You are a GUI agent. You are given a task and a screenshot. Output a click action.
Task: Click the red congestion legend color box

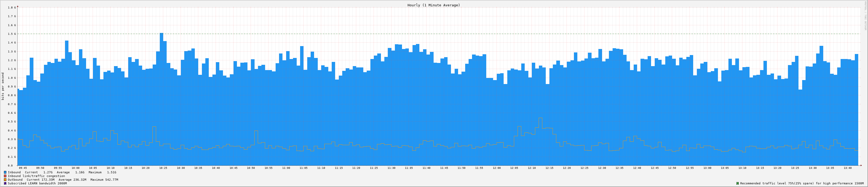(x=5, y=176)
